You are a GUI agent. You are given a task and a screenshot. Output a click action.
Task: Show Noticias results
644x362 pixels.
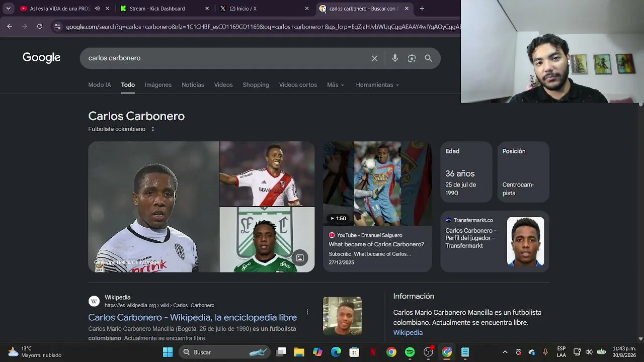tap(193, 85)
